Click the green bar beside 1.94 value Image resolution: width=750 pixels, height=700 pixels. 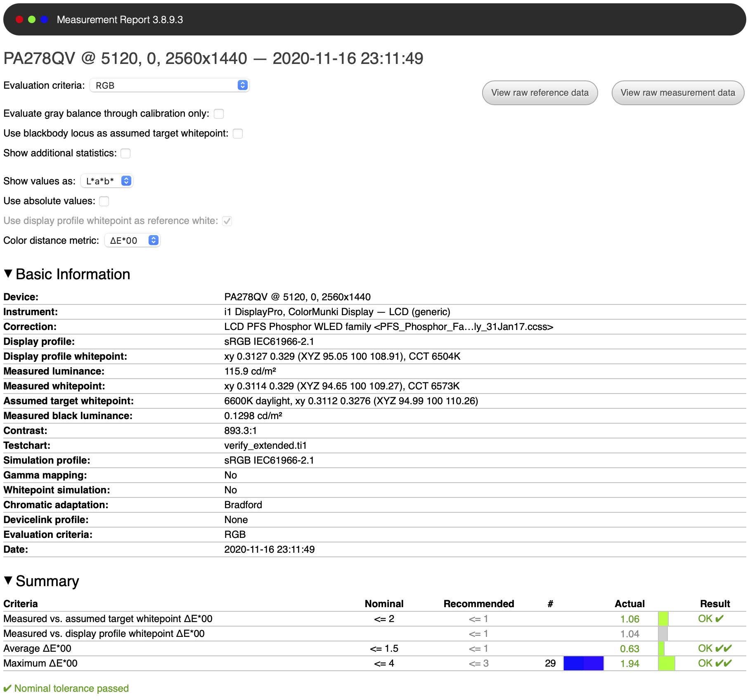pos(666,663)
